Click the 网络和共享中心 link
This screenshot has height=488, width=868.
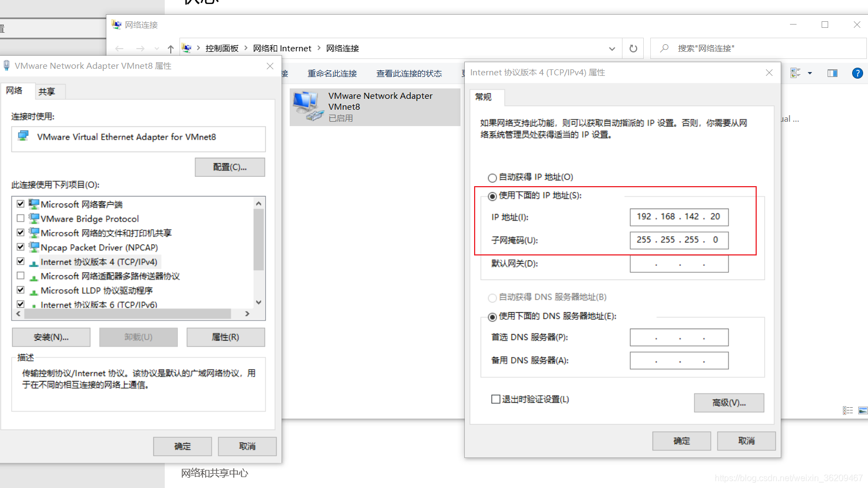coord(214,473)
